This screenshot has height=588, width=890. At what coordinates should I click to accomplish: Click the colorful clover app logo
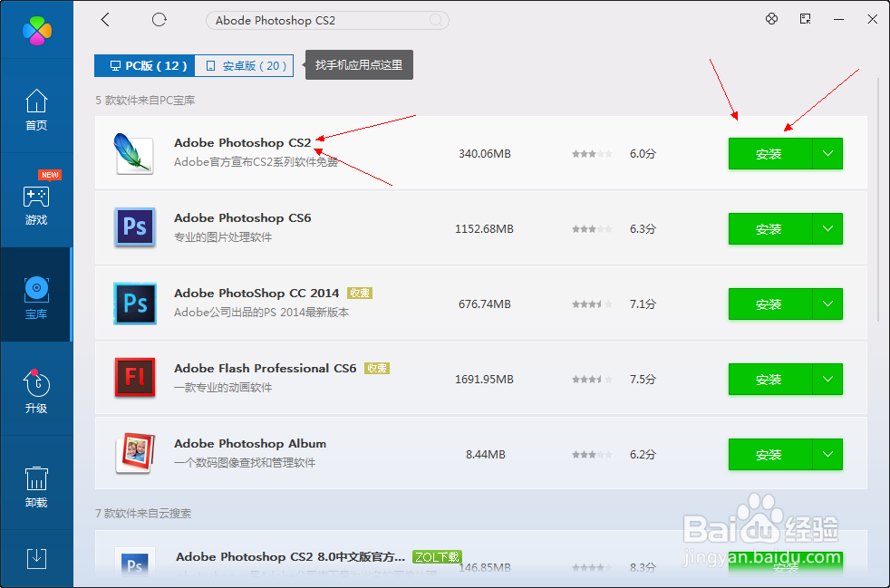(37, 30)
